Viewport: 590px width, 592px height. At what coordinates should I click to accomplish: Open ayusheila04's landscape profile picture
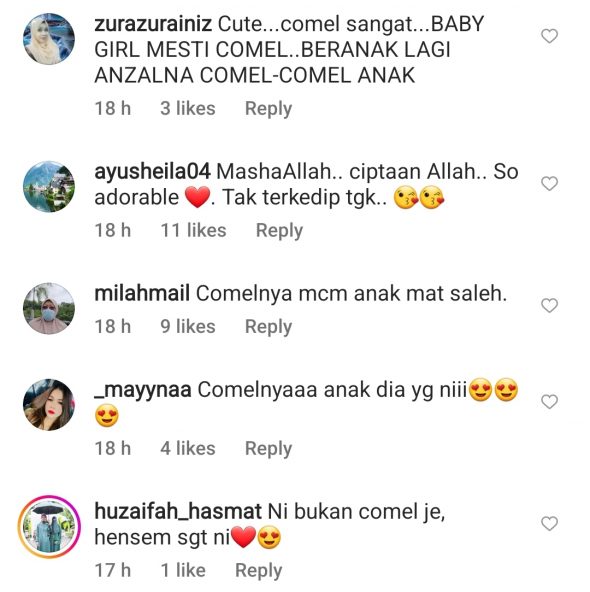(49, 187)
